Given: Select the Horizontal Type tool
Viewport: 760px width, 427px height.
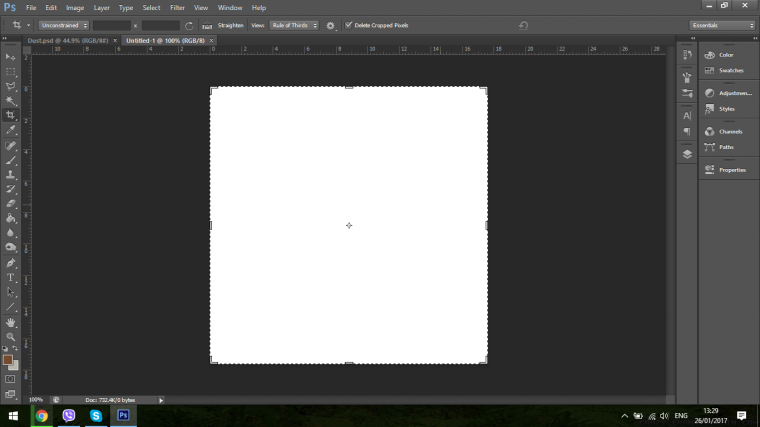Looking at the screenshot, I should click(x=10, y=278).
